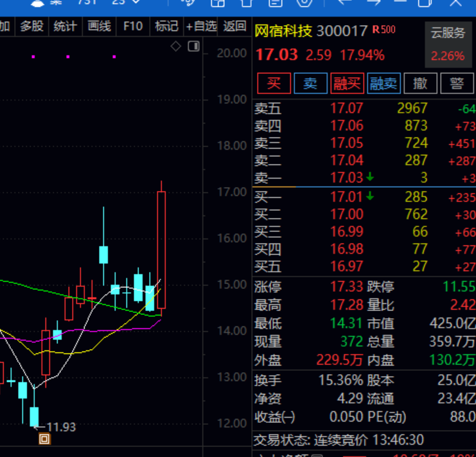Select the 卖一 row price 17.03
This screenshot has width=476, height=457.
(x=347, y=178)
